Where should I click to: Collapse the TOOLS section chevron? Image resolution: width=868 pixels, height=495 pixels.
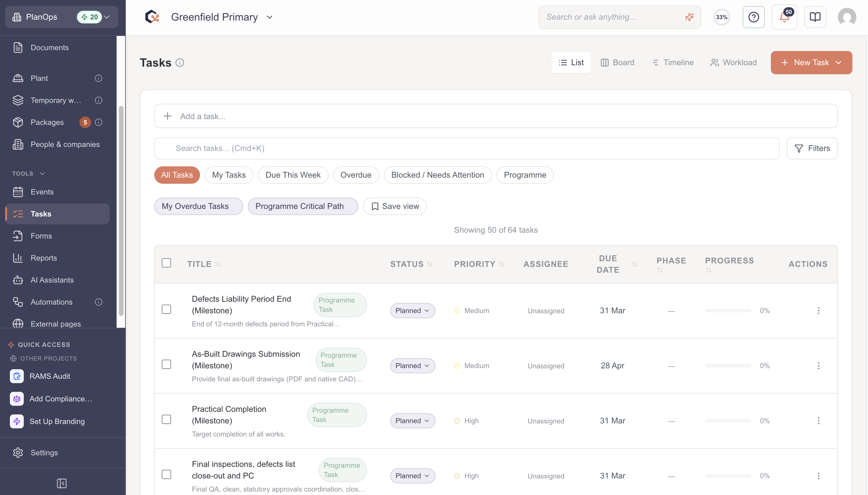pos(42,174)
